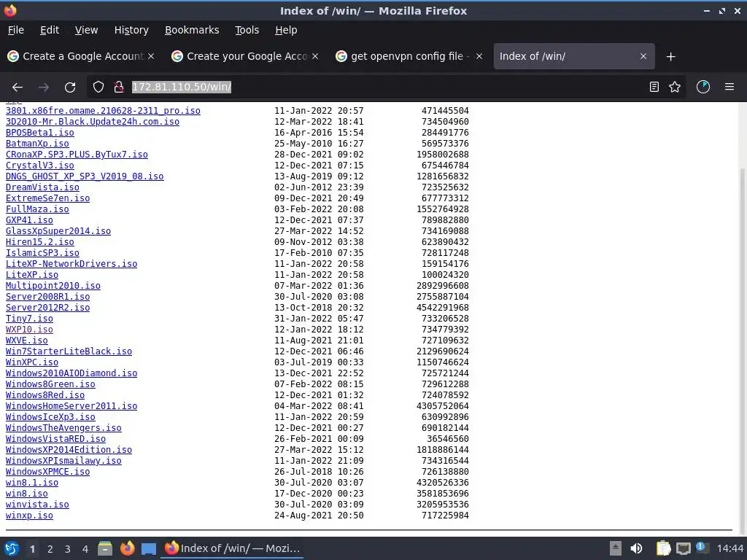Open the GlassXpSuper2014.iso link
The image size is (747, 560).
tap(58, 231)
